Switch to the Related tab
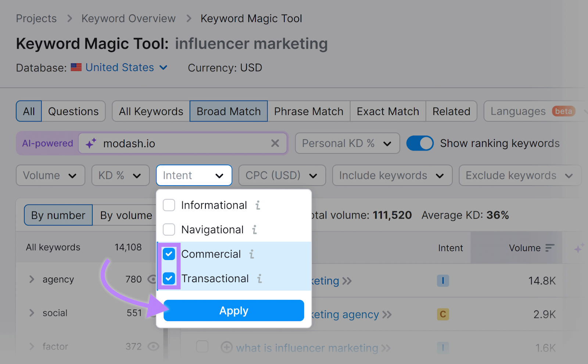Image resolution: width=588 pixels, height=364 pixels. click(451, 111)
